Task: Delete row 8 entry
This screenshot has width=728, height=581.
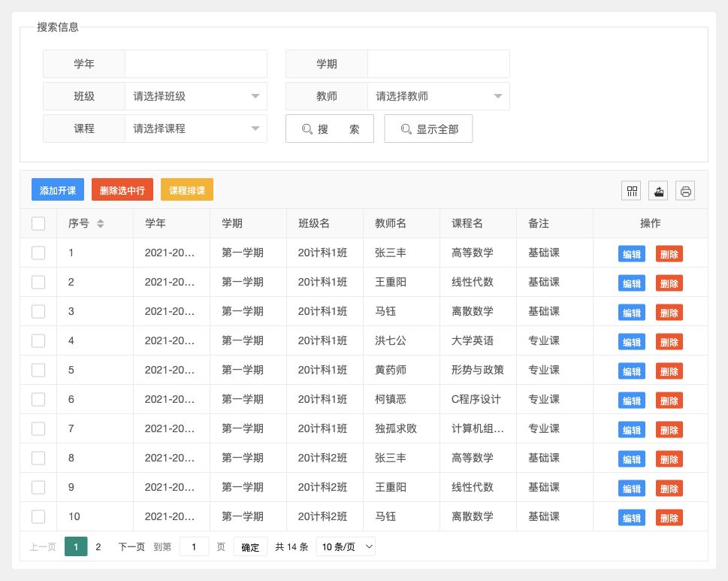Action: pyautogui.click(x=669, y=459)
